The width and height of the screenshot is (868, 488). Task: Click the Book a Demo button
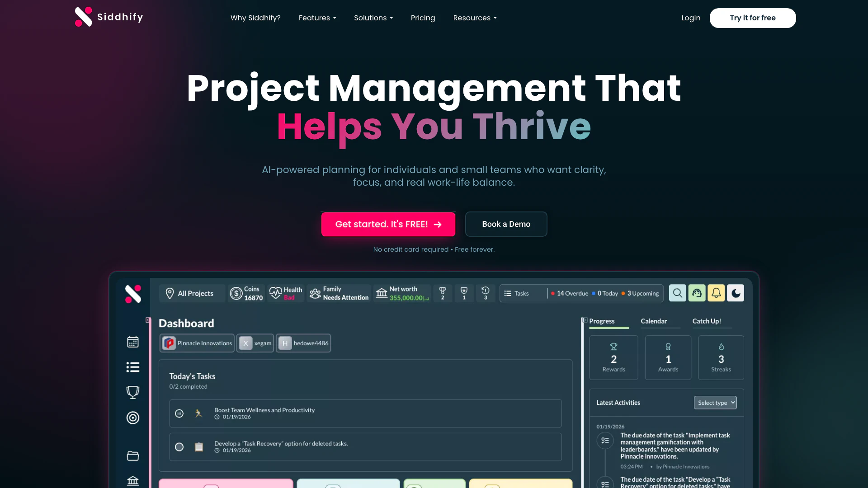pyautogui.click(x=506, y=224)
